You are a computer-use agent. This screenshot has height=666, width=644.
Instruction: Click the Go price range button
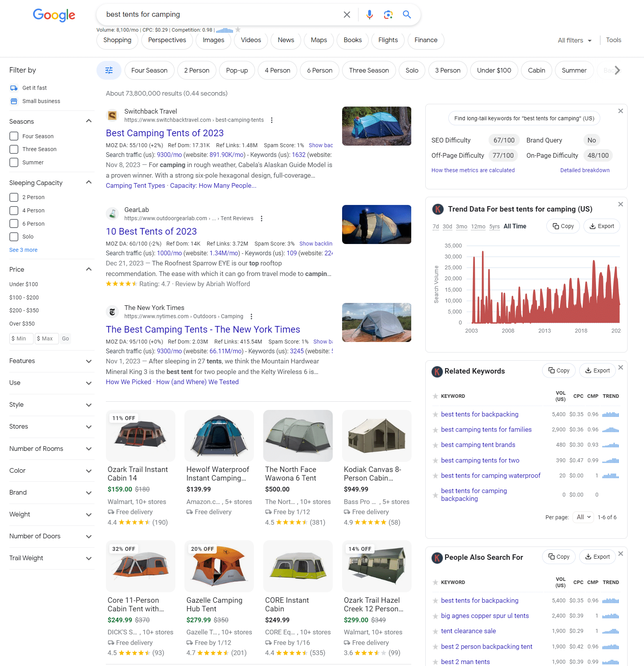(x=65, y=338)
